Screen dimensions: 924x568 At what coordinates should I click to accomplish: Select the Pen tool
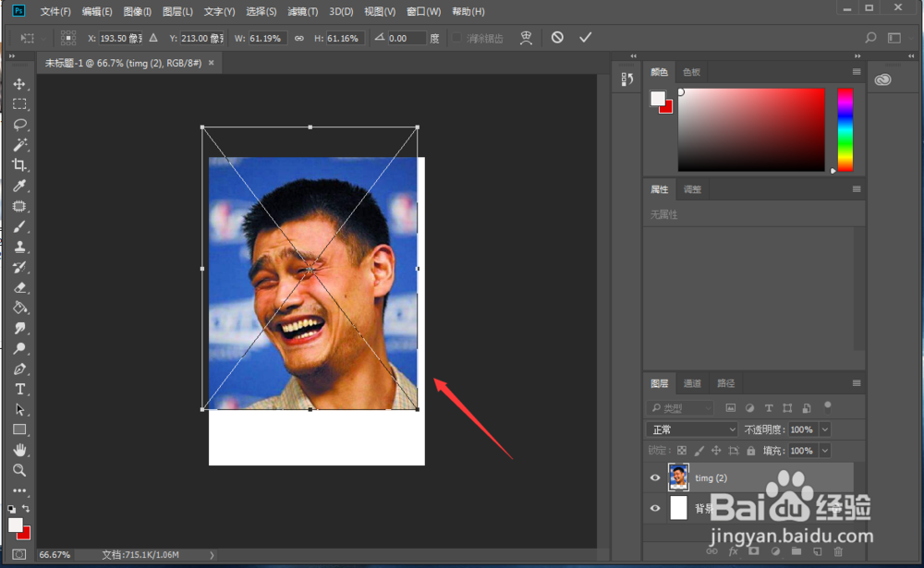pyautogui.click(x=19, y=369)
